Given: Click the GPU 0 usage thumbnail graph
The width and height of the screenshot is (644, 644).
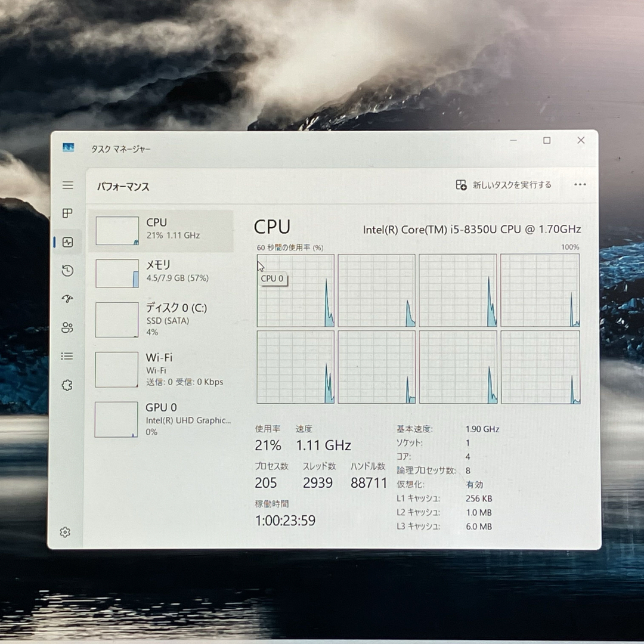Looking at the screenshot, I should click(116, 419).
